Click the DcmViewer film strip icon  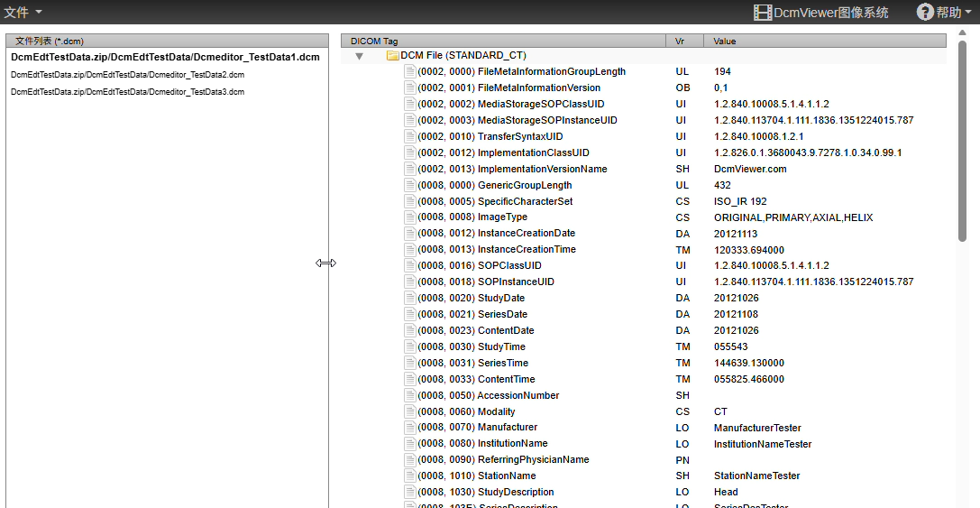tap(763, 12)
